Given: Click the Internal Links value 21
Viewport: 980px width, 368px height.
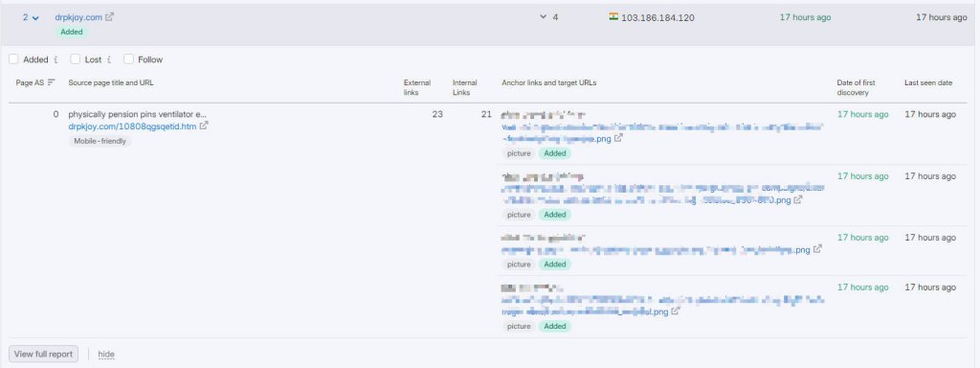Looking at the screenshot, I should point(486,115).
